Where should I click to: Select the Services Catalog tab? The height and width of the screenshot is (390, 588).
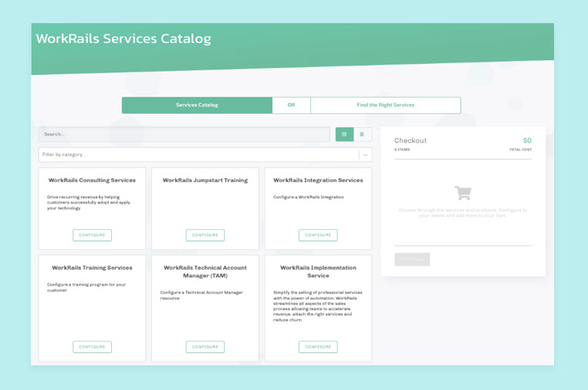(x=197, y=106)
